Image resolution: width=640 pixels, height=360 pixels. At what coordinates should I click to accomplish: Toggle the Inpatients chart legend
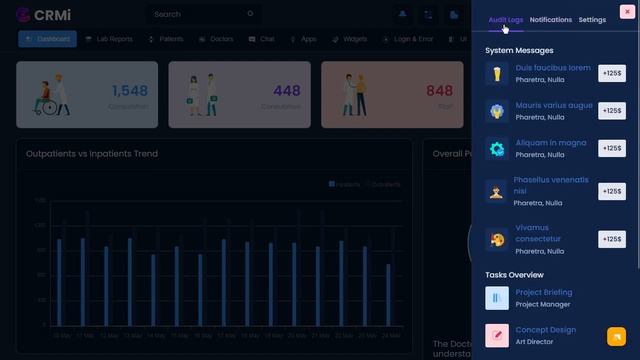point(344,184)
